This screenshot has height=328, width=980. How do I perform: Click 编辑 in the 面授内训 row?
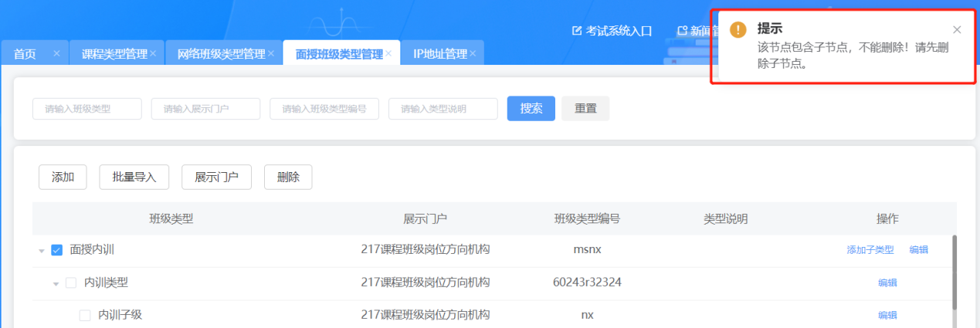pos(919,250)
